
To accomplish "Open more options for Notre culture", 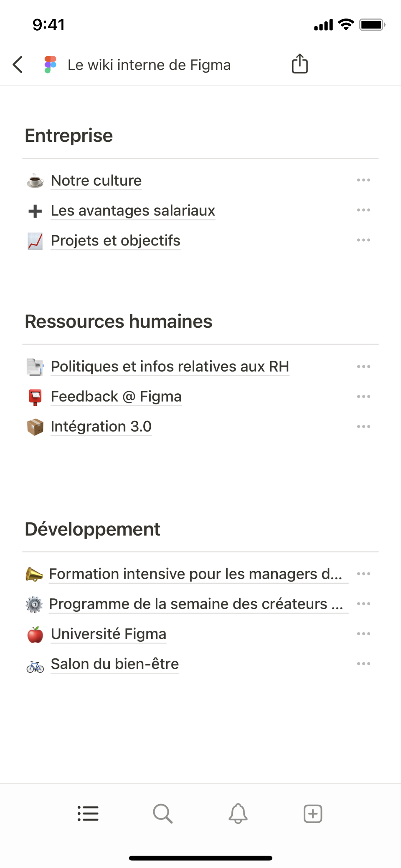I will (364, 180).
